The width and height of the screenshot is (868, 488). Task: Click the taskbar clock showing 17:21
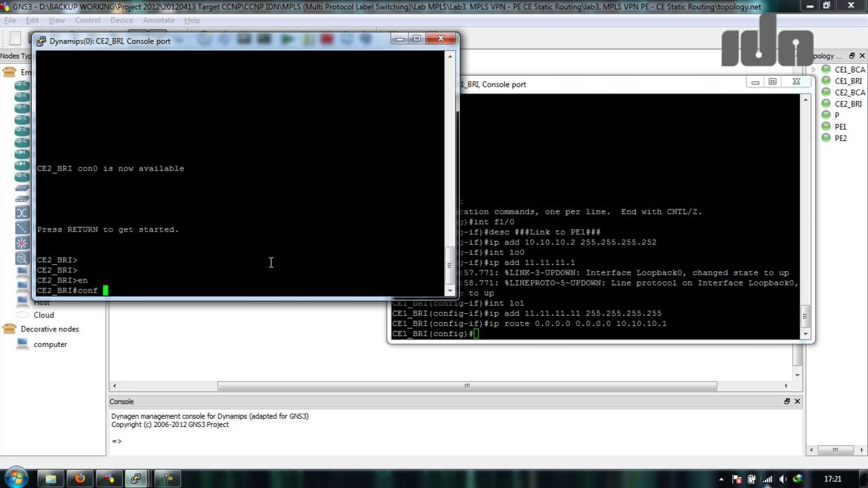tap(833, 479)
